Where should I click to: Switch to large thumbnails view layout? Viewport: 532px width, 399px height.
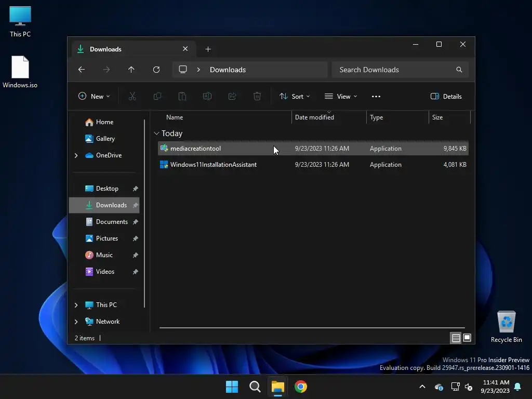point(467,338)
